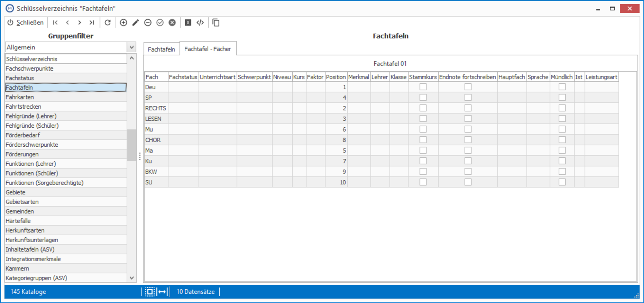
Task: Select the BKW Fach cell
Action: click(156, 171)
